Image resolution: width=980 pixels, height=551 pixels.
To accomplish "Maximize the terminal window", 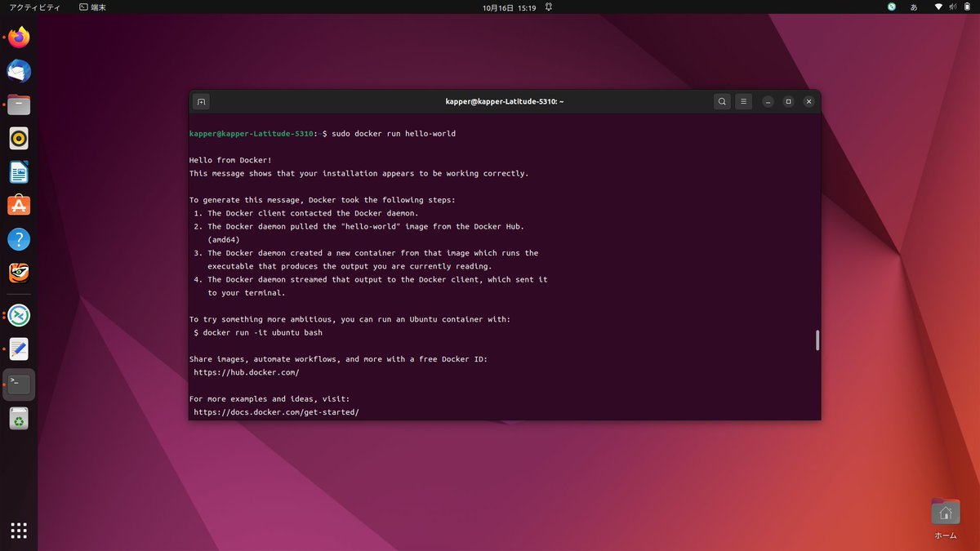I will tap(788, 101).
